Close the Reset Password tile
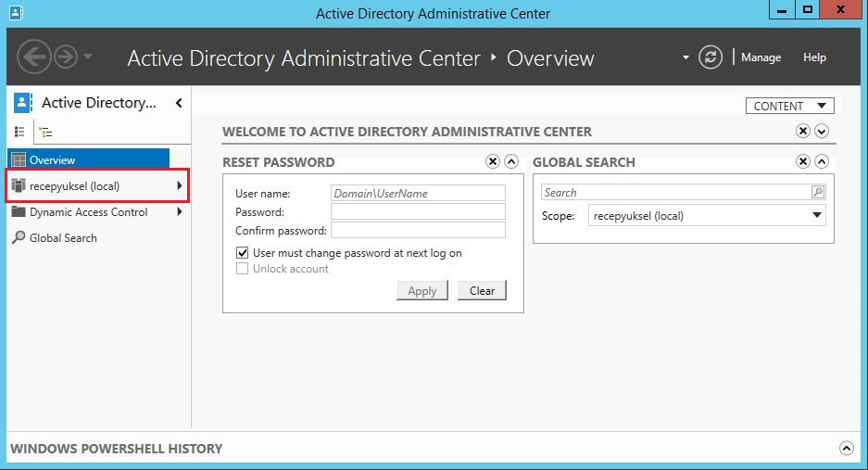 [492, 161]
